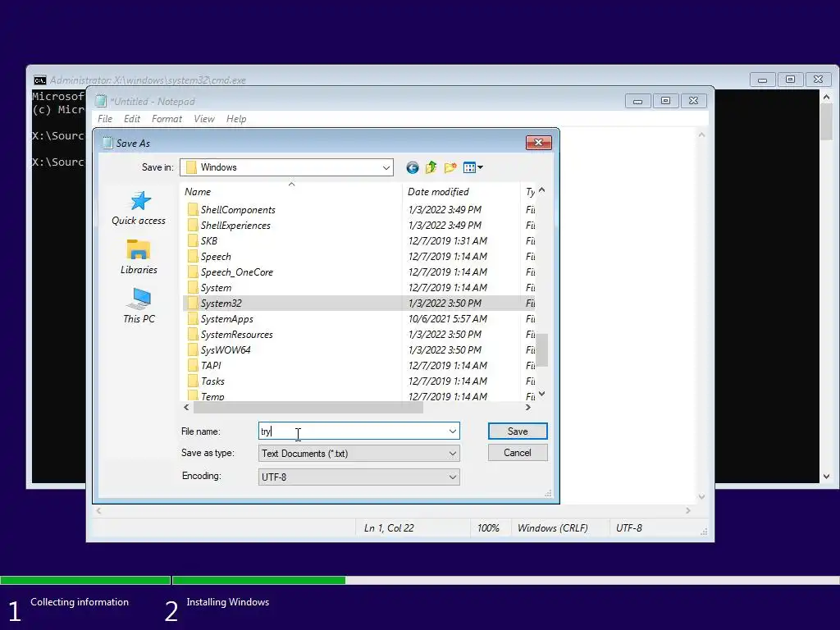
Task: Click the cmd.exe window icon
Action: pos(39,80)
